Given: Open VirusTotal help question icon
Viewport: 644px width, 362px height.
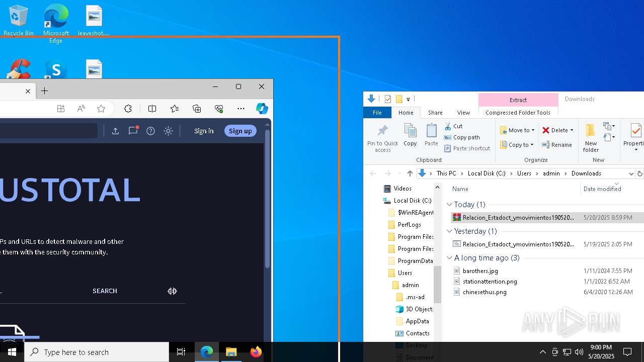Looking at the screenshot, I should (150, 131).
